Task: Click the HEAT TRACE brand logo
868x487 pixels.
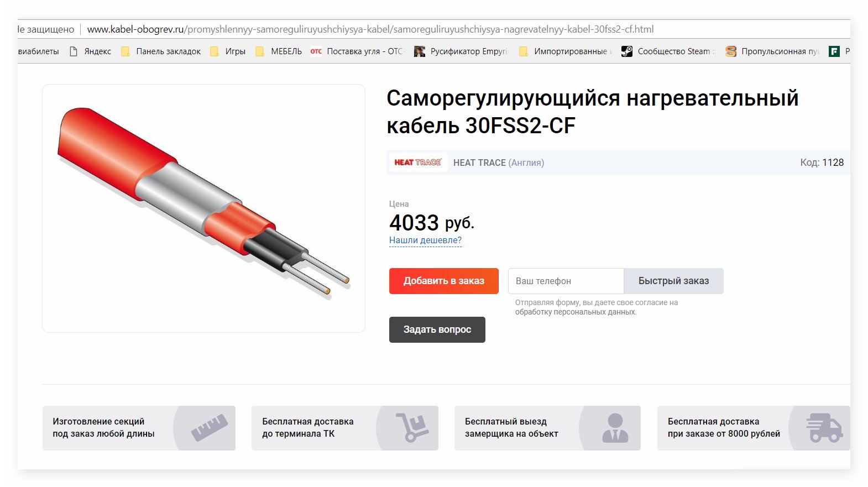Action: [x=418, y=163]
